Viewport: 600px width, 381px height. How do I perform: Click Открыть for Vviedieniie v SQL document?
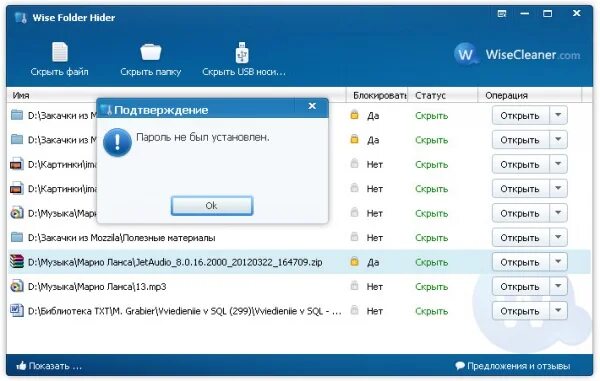pyautogui.click(x=520, y=311)
